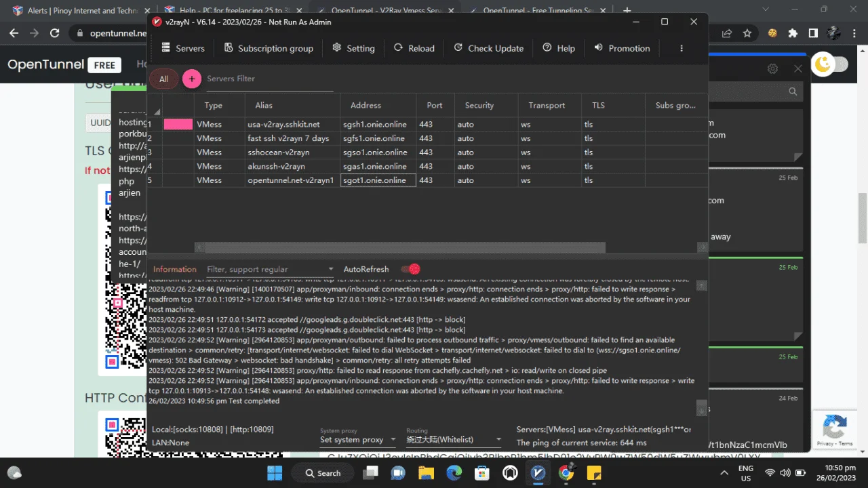Viewport: 868px width, 488px height.
Task: Open Microsoft Edge from taskbar
Action: coord(454,473)
